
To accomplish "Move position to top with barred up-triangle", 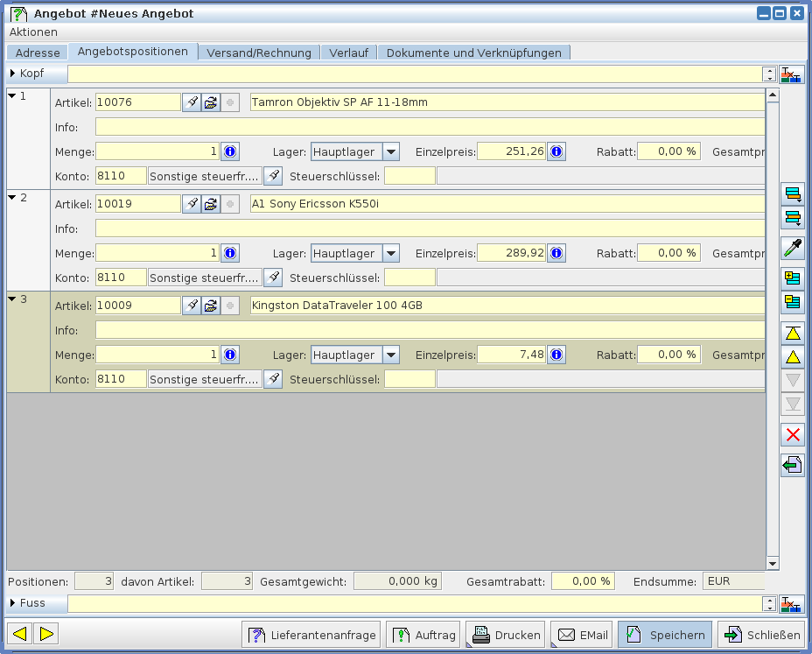I will pyautogui.click(x=793, y=333).
